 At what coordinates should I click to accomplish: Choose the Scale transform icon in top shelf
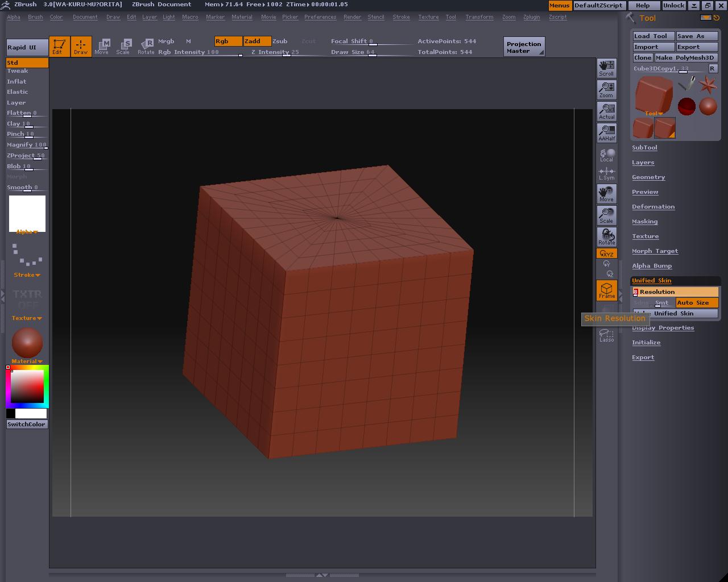click(x=123, y=47)
